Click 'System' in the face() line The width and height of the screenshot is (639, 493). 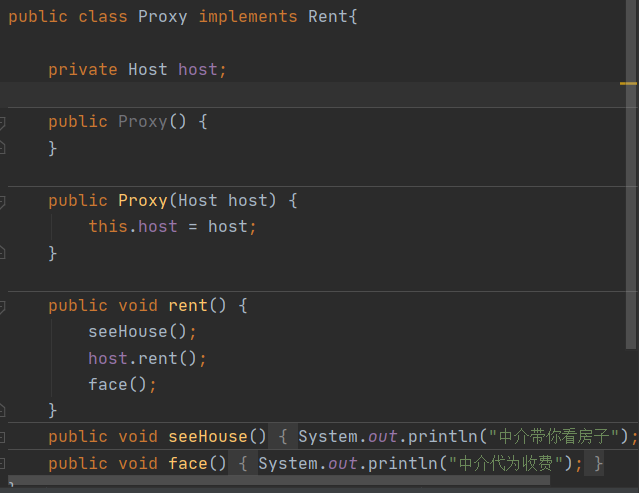pos(288,464)
